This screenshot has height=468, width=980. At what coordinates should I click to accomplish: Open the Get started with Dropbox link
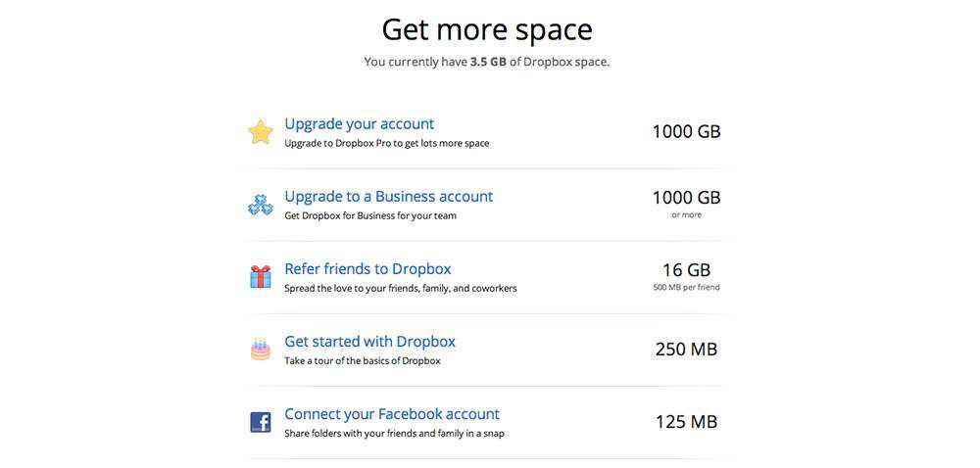click(369, 342)
